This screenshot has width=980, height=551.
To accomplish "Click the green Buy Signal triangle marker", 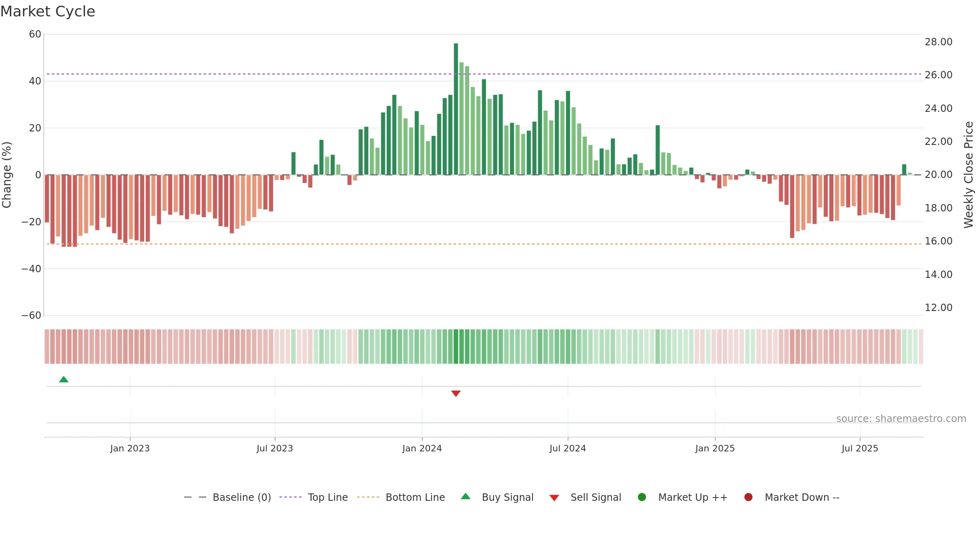I will coord(64,379).
